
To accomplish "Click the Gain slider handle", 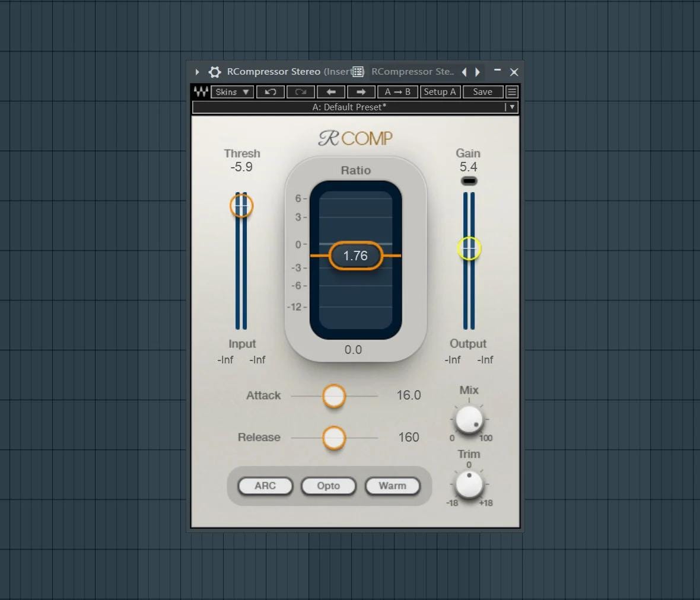I will click(x=469, y=248).
